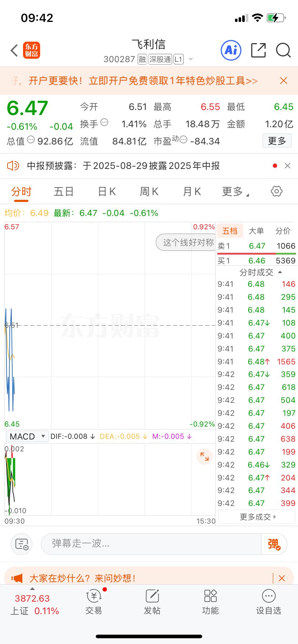Viewport: 298px width, 644px height.
Task: Tap the 深股通 tag
Action: [x=160, y=59]
